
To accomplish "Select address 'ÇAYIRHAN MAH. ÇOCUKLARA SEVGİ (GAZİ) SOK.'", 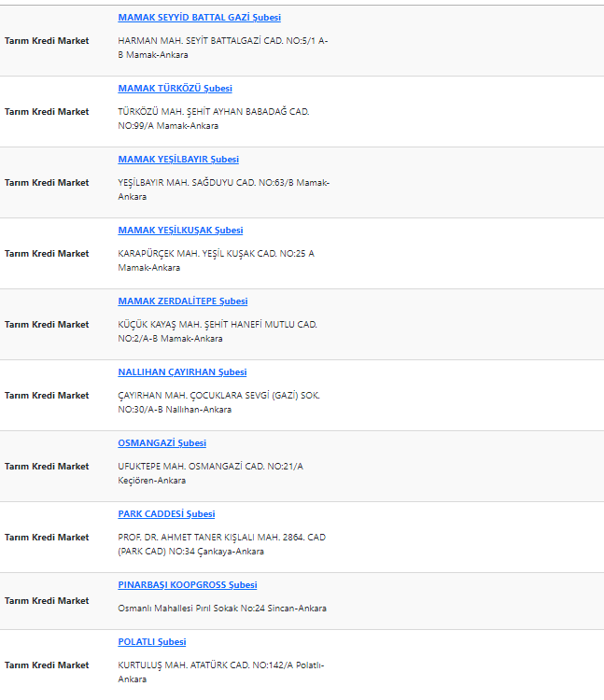I will (x=218, y=396).
